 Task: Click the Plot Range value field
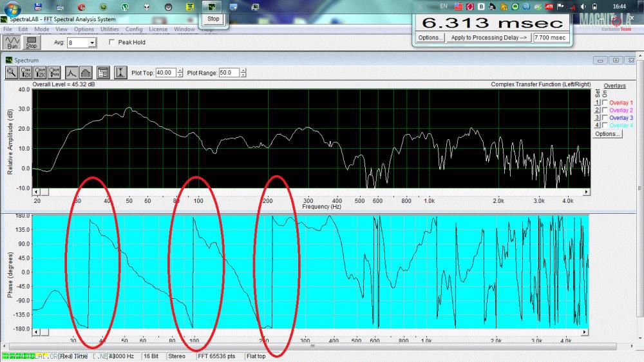[229, 73]
